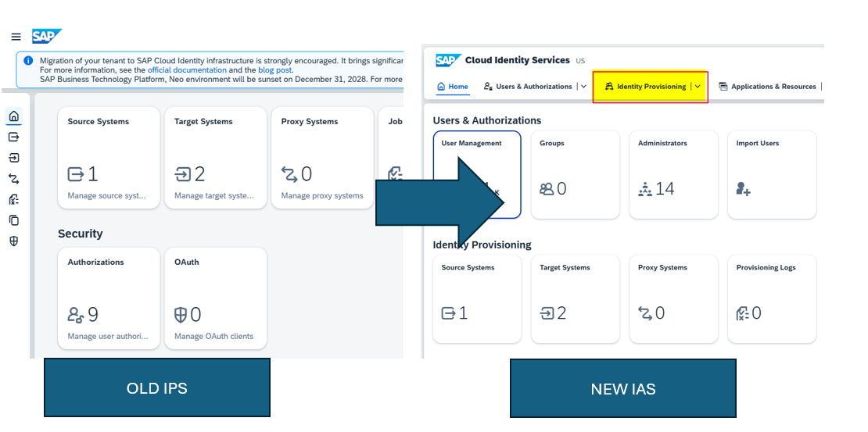The height and width of the screenshot is (432, 868).
Task: Expand Identity Provisioning dropdown arrow
Action: [x=698, y=86]
